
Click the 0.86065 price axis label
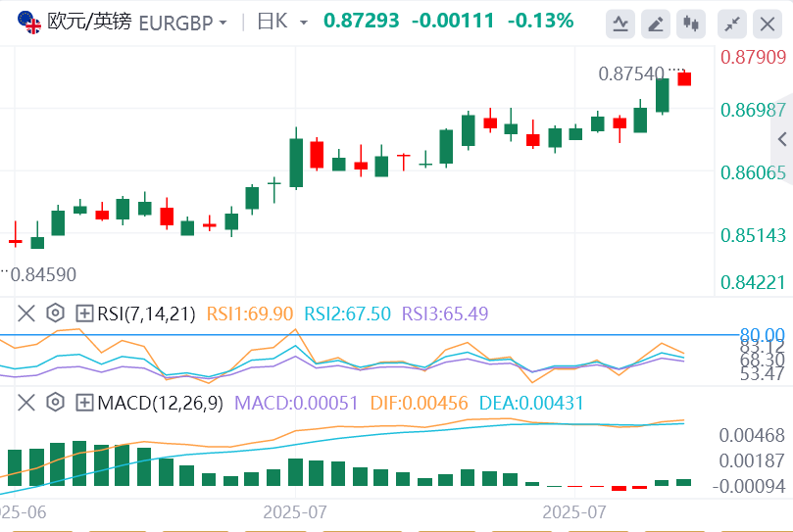[x=754, y=172]
